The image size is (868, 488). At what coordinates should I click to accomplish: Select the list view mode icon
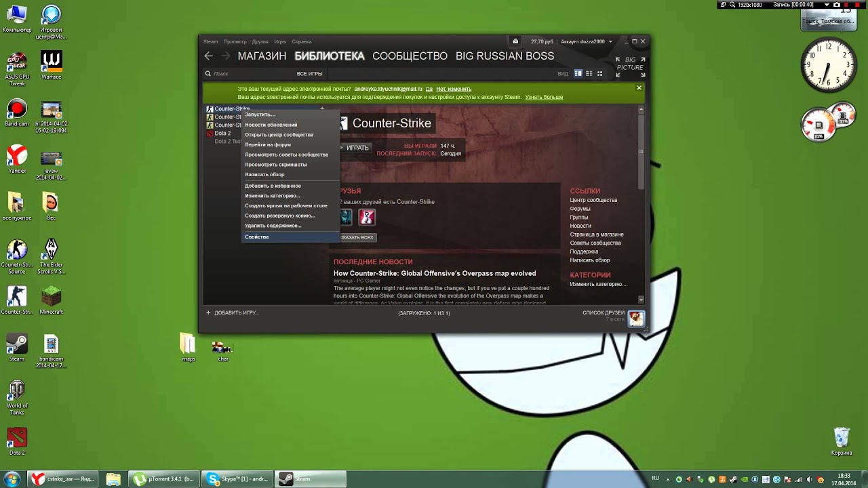[x=589, y=73]
